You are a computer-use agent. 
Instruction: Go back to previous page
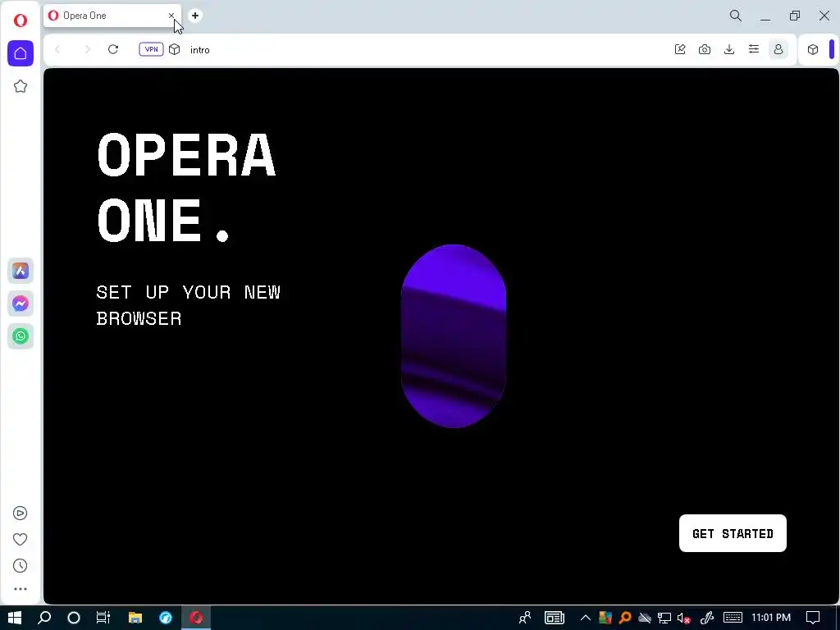[x=57, y=49]
